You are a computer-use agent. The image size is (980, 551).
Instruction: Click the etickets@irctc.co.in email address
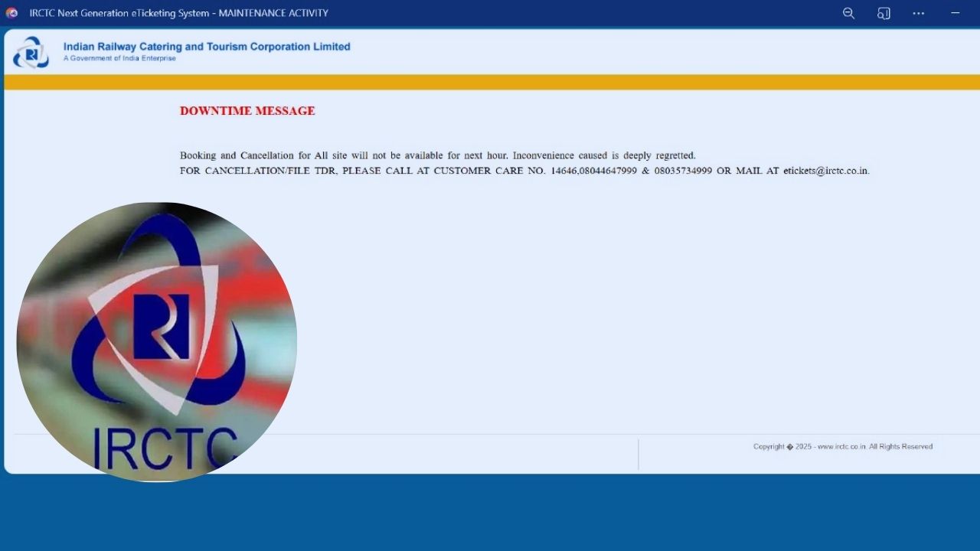825,171
